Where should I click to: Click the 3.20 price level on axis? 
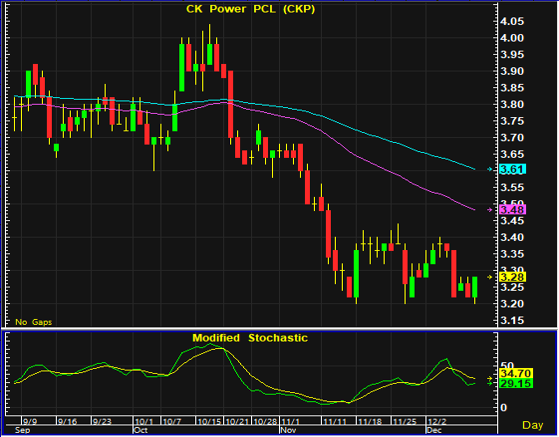512,304
